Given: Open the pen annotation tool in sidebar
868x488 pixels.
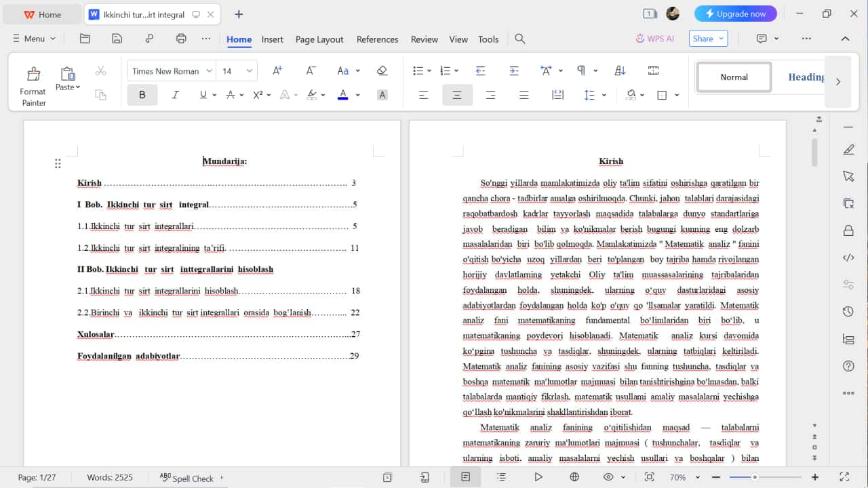Looking at the screenshot, I should (x=848, y=149).
